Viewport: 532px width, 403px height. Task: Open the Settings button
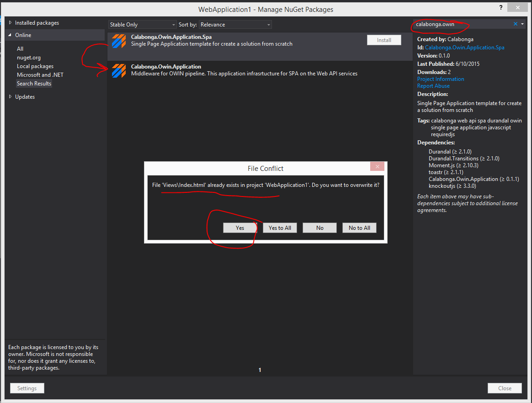pyautogui.click(x=27, y=388)
